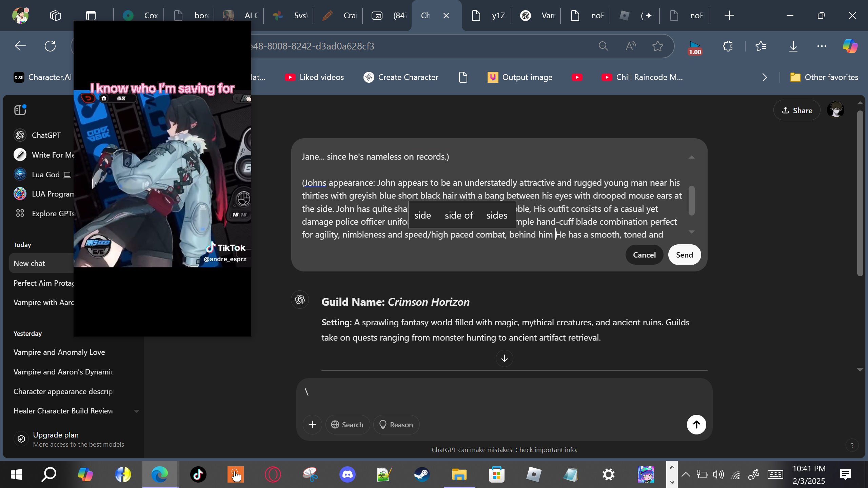Click the edit box scroll up arrow

692,157
